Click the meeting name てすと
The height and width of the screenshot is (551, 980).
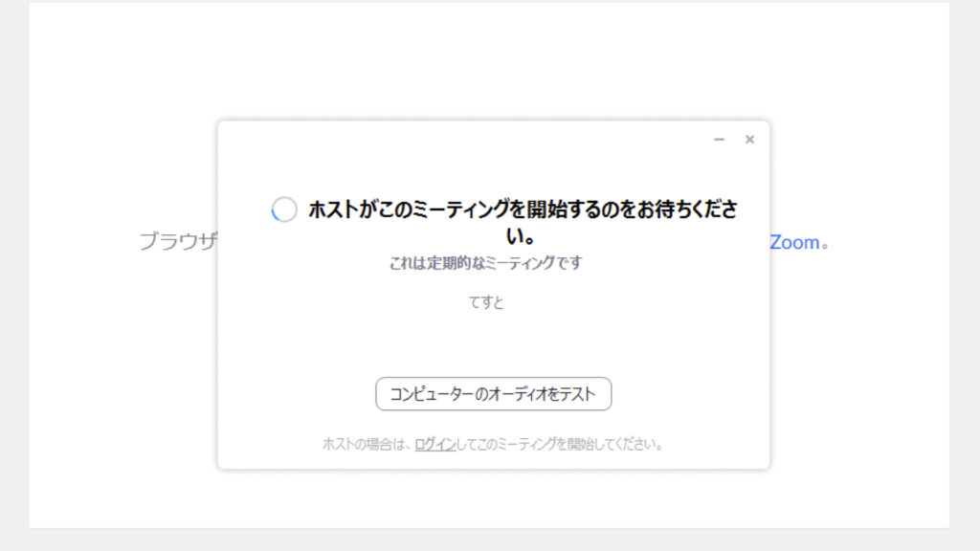(485, 303)
